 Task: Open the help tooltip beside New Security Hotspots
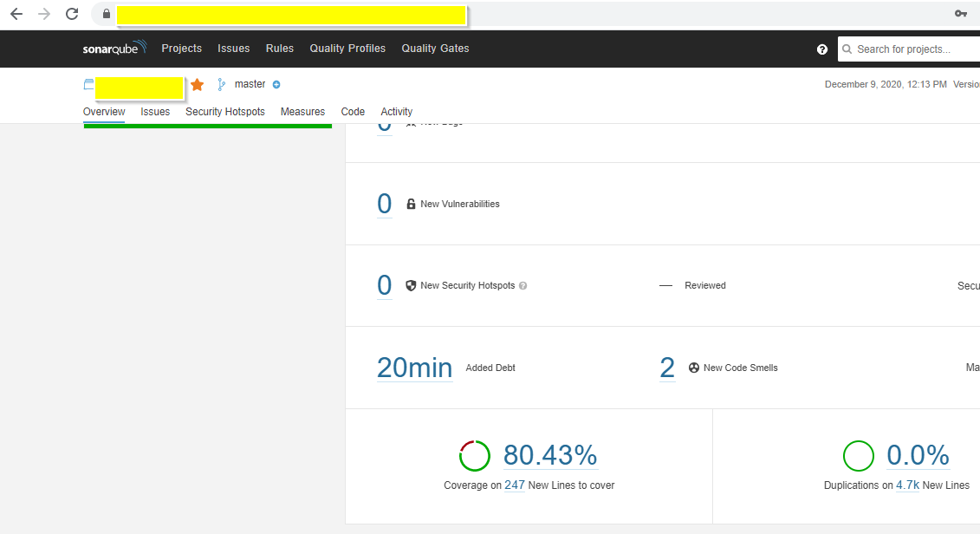523,285
